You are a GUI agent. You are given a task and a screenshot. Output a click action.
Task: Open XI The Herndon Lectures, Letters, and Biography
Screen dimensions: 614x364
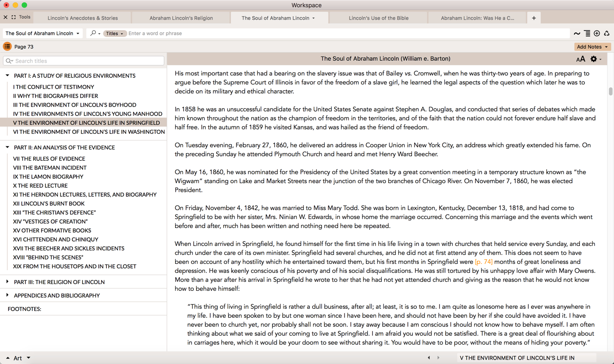coord(85,195)
